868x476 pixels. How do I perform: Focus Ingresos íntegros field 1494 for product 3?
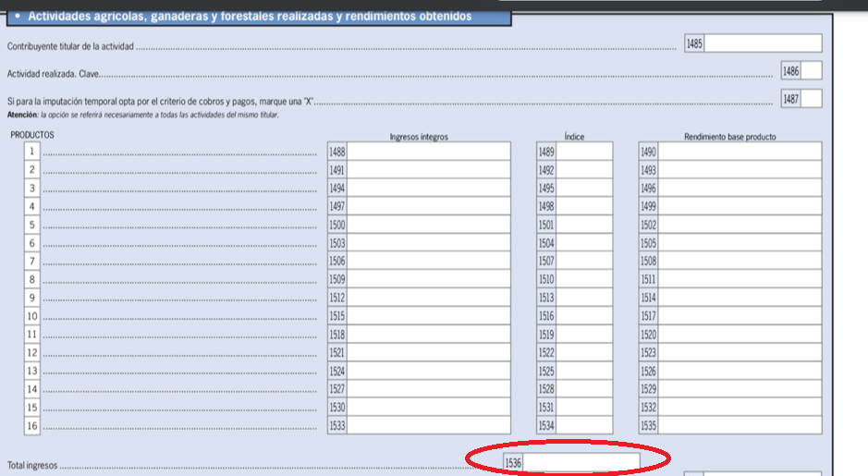point(428,188)
